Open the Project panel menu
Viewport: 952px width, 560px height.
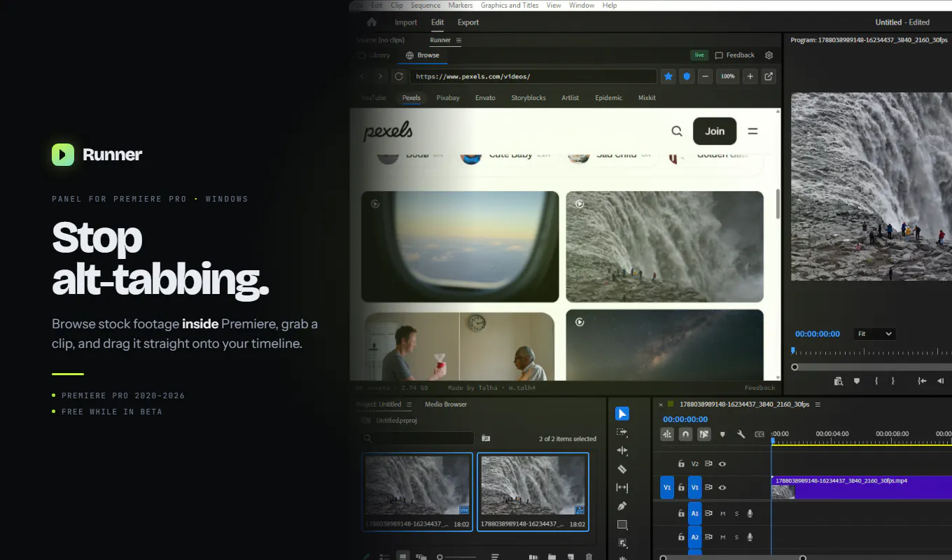409,404
